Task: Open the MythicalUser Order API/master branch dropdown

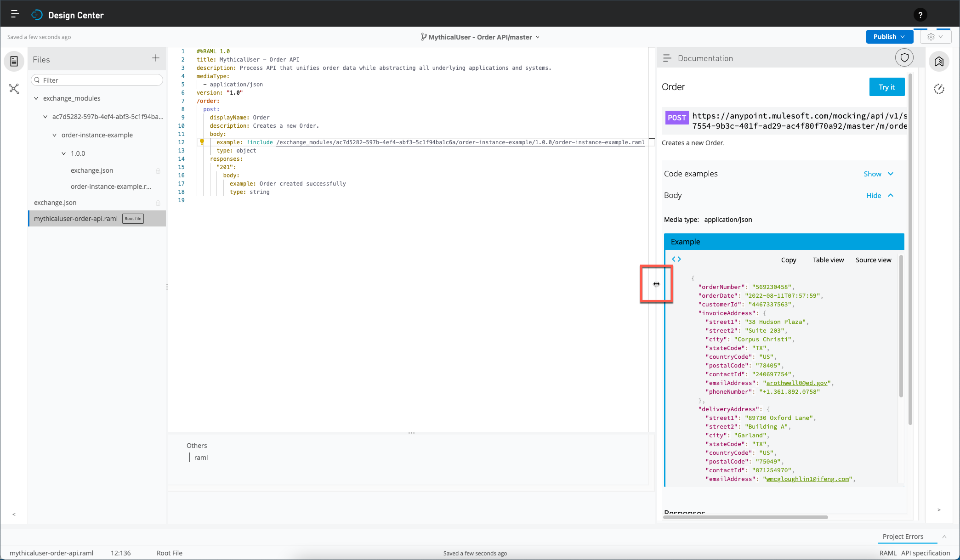Action: point(480,37)
